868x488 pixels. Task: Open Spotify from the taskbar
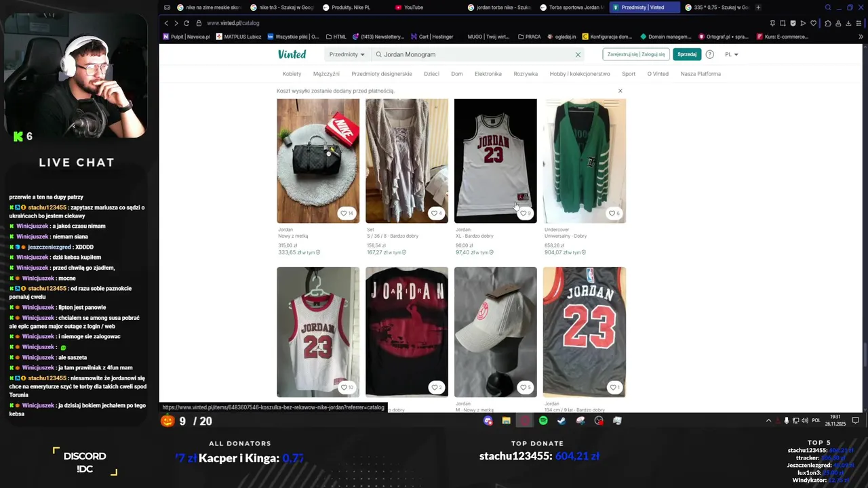pos(543,421)
